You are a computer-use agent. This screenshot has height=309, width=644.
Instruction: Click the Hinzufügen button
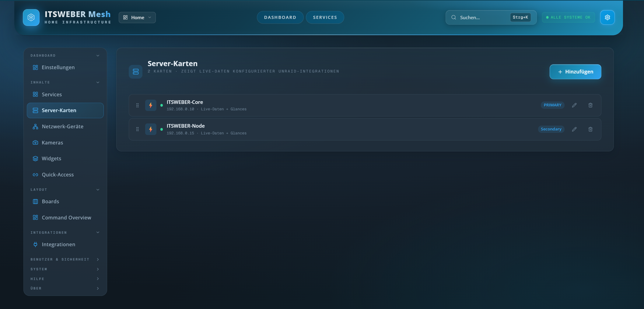575,72
